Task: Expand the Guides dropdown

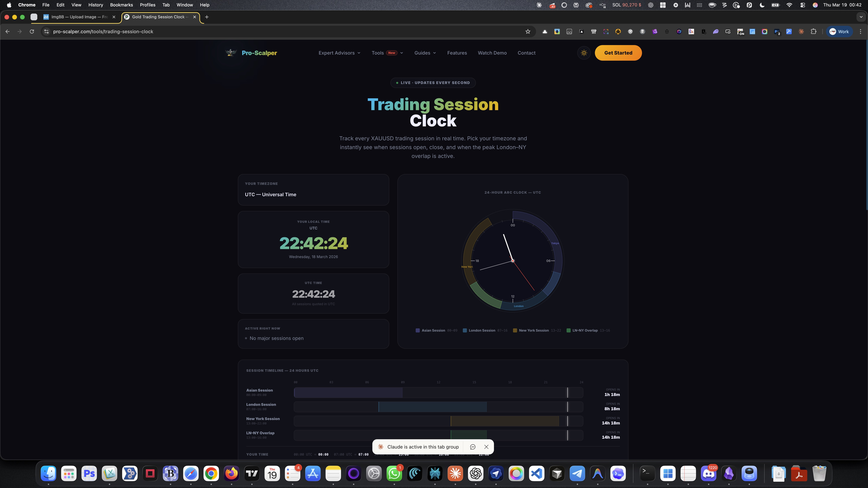Action: [x=425, y=53]
